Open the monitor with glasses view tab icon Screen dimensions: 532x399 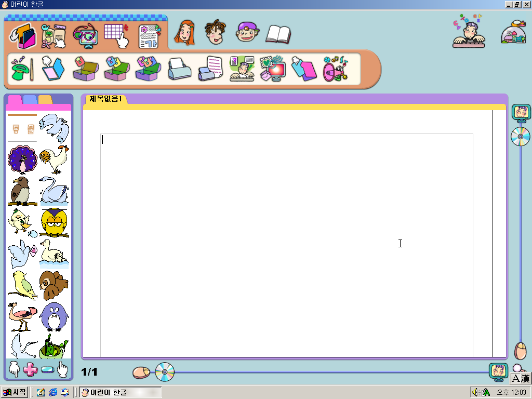86,36
